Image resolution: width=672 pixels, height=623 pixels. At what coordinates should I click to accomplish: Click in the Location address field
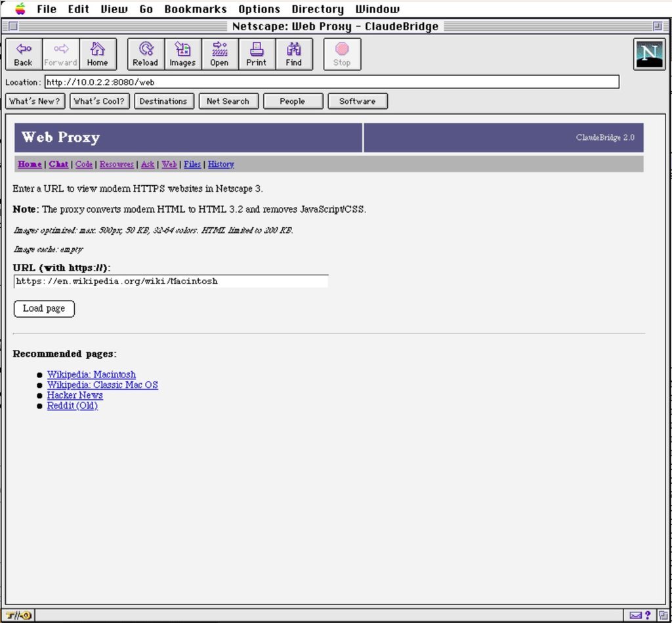point(331,82)
